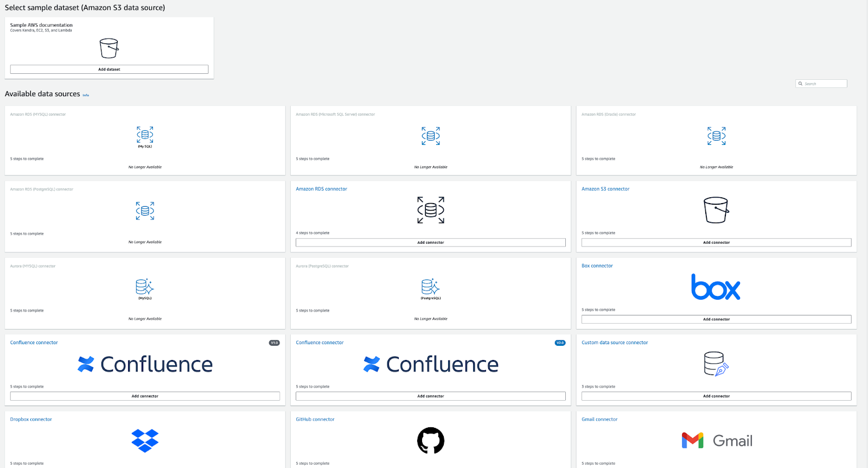Click 'Covers Kendra, EC2, S3, and Lambda' text
The height and width of the screenshot is (468, 868).
[41, 30]
